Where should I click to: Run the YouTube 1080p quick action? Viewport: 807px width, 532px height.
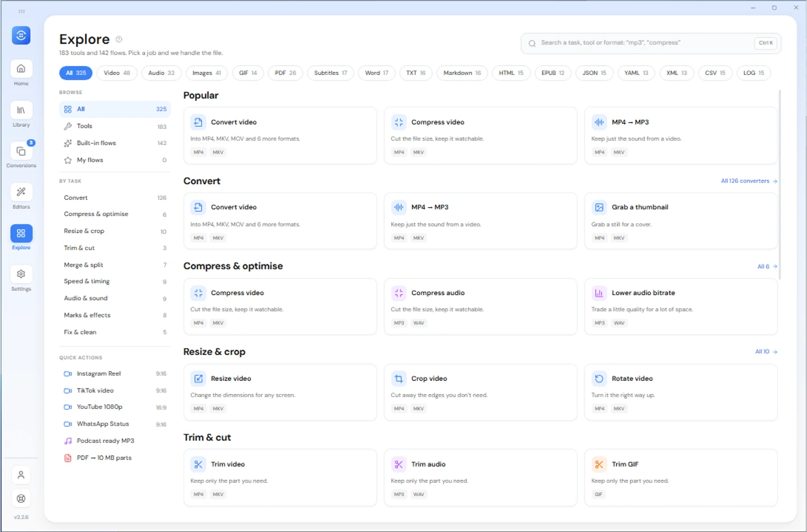tap(115, 407)
